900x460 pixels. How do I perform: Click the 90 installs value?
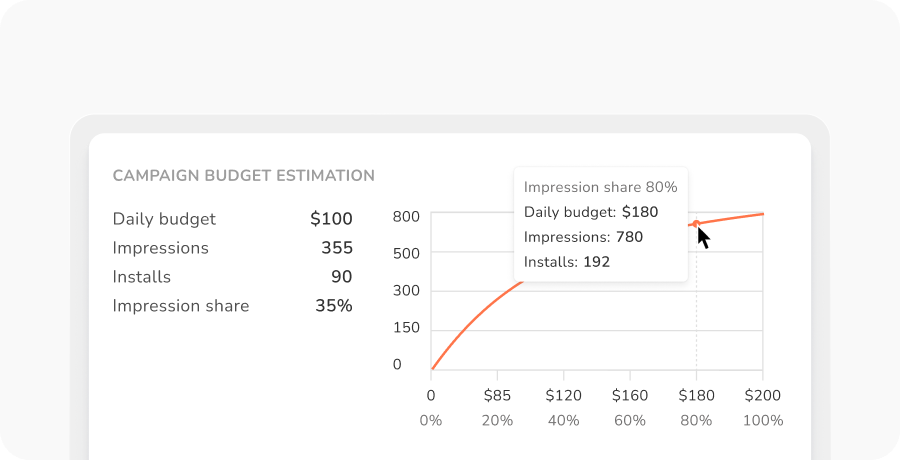click(x=341, y=277)
